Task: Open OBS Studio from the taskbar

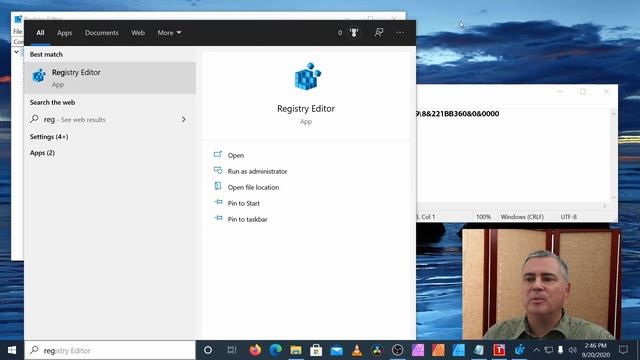Action: click(x=398, y=350)
